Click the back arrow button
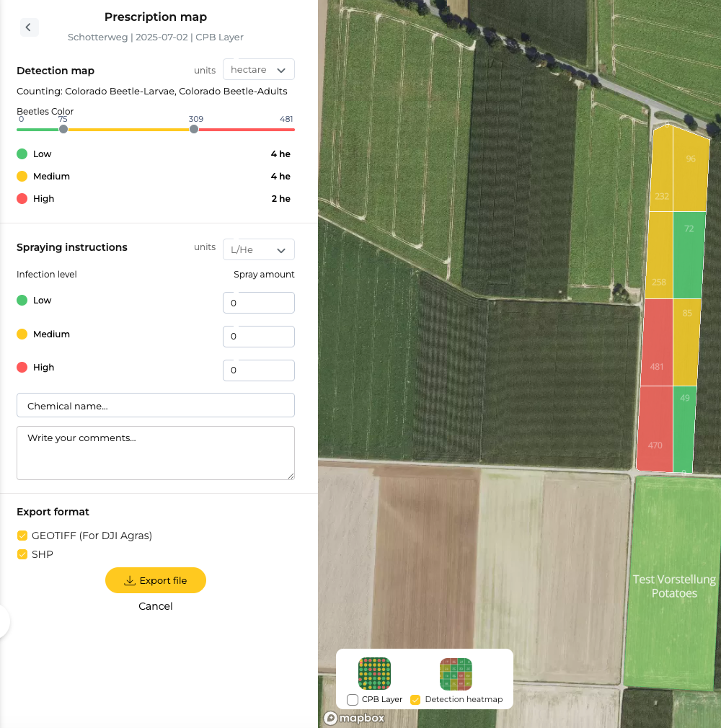This screenshot has height=728, width=721. pyautogui.click(x=28, y=27)
